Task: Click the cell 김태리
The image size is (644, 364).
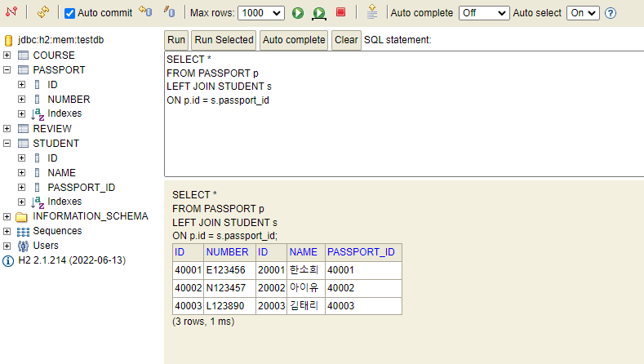Action: coord(306,306)
